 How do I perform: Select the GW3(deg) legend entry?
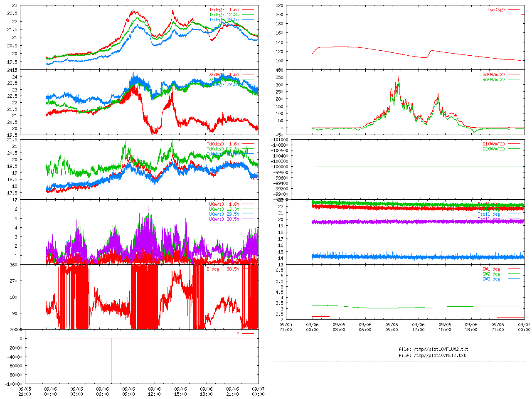[x=492, y=279]
